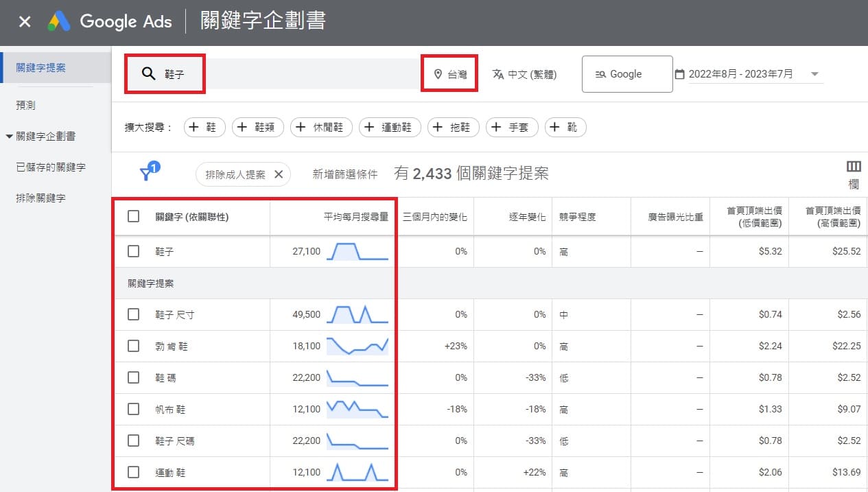Check the 勃肯鞋 row checkbox
Screen dimensions: 868x492
coord(134,346)
